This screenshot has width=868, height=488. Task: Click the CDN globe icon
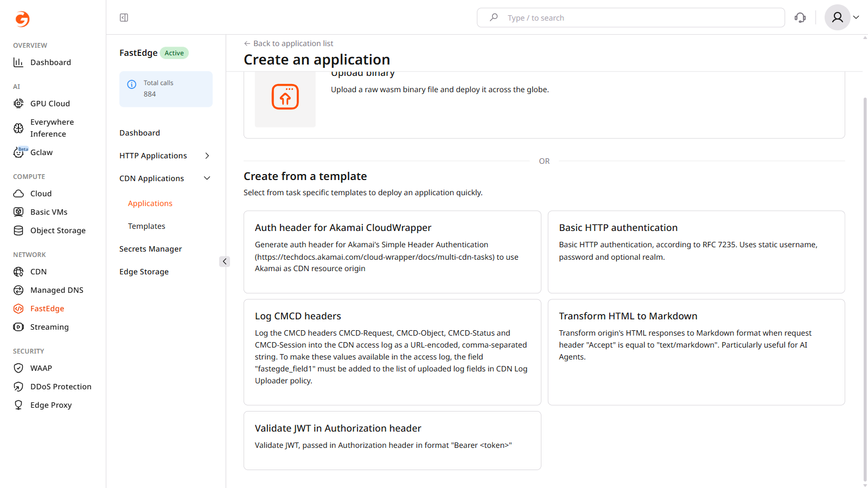(18, 272)
